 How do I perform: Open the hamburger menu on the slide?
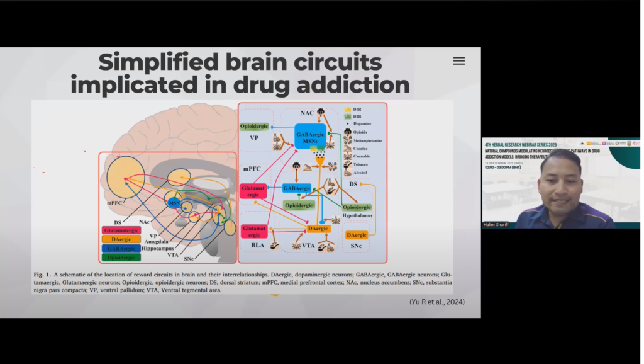click(x=459, y=61)
